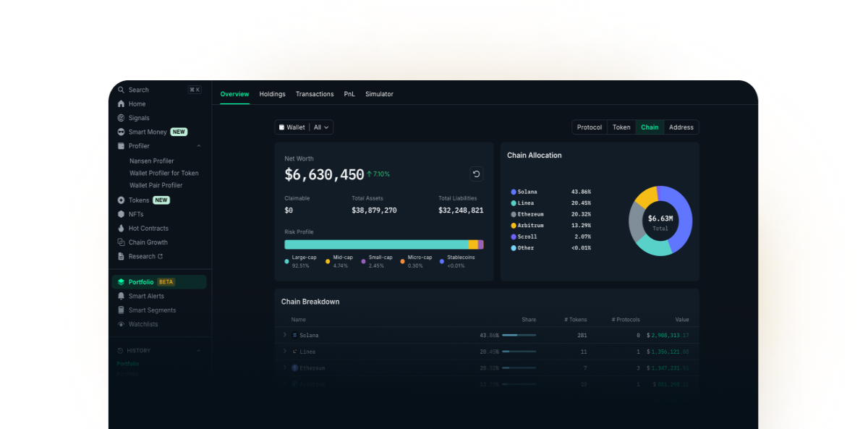Image resolution: width=868 pixels, height=429 pixels.
Task: Click the Tokens coin icon
Action: click(121, 200)
